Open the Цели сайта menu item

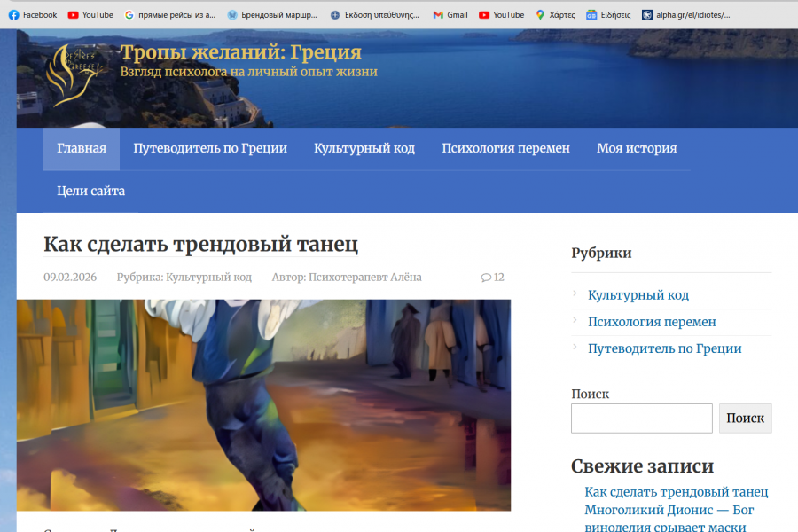pyautogui.click(x=90, y=191)
